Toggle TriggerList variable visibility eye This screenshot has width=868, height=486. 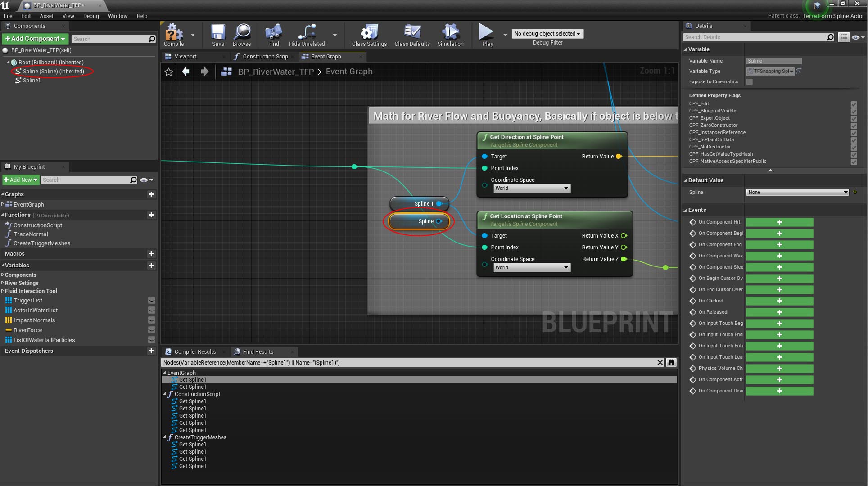152,300
